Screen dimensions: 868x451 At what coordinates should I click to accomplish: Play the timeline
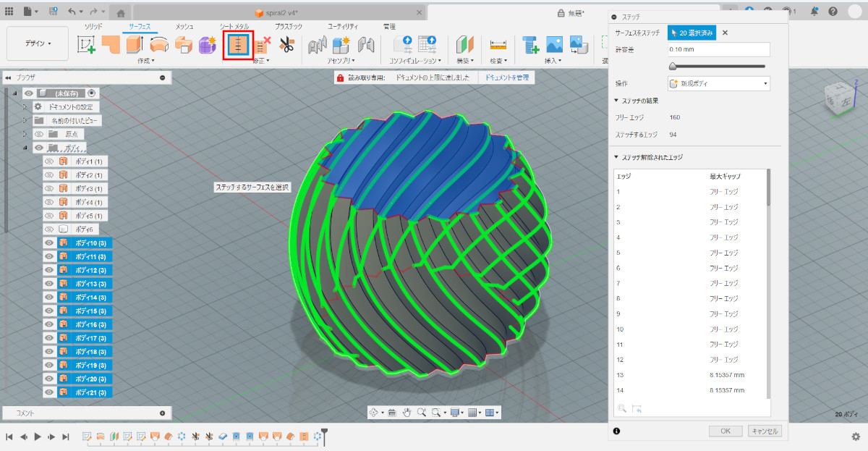pos(37,437)
